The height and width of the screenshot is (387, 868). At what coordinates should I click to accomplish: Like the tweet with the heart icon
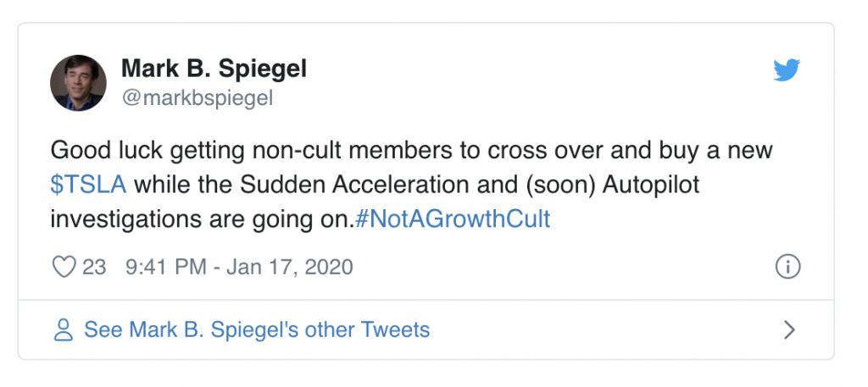[64, 268]
